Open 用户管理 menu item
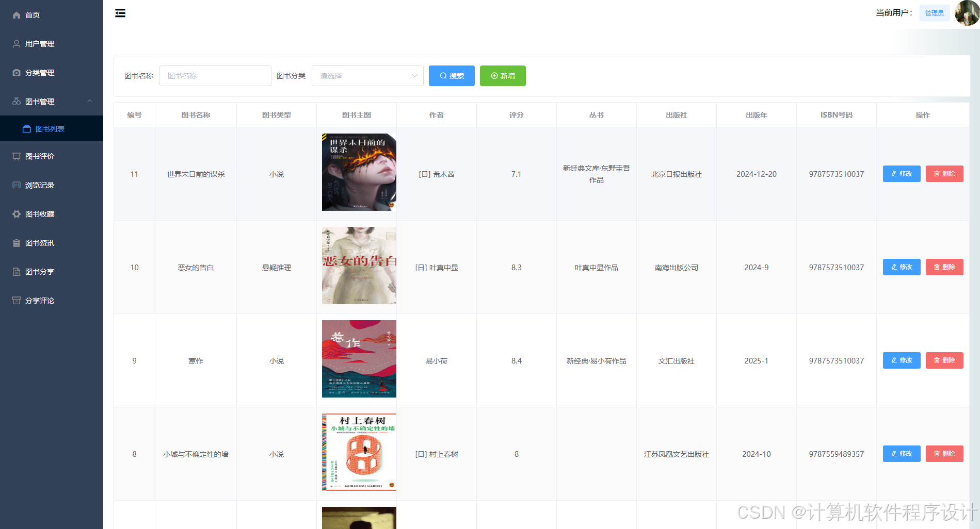980x529 pixels. [x=52, y=44]
